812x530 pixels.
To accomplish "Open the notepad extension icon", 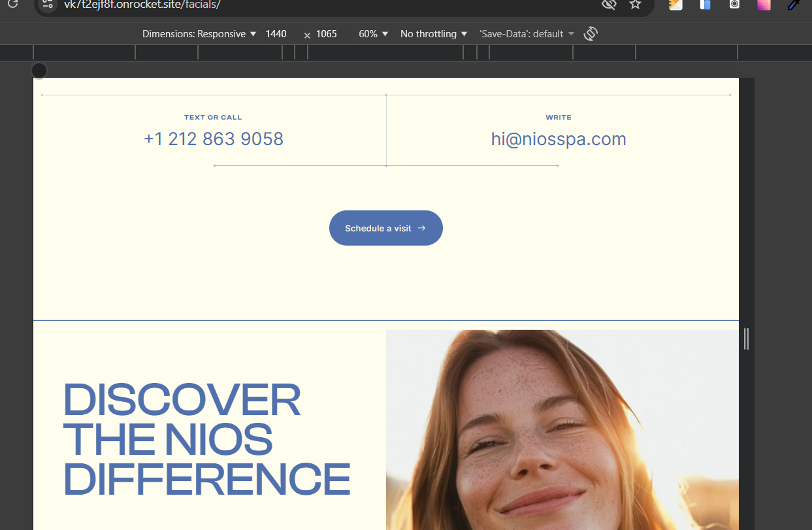I will coord(675,5).
